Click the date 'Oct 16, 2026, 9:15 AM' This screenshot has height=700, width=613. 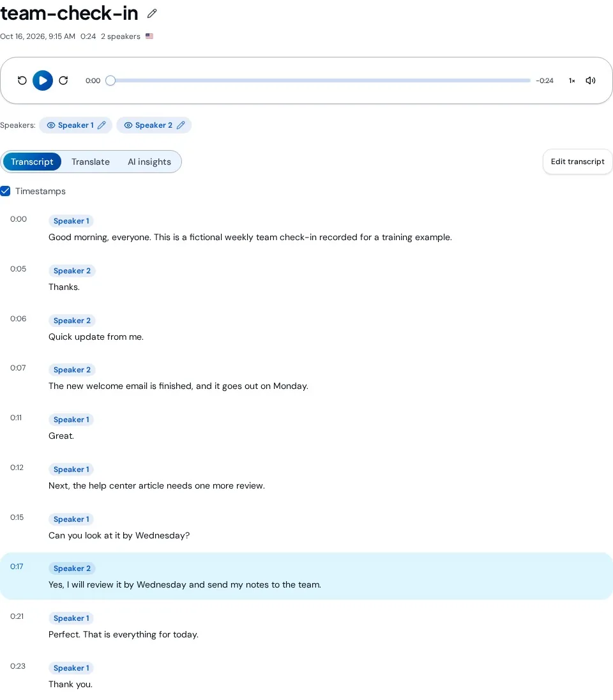point(38,36)
